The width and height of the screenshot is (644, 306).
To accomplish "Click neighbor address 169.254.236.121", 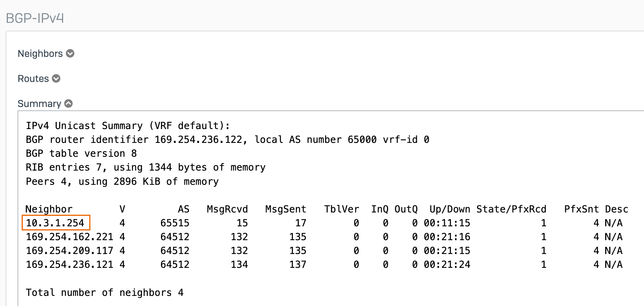I will coord(69,264).
